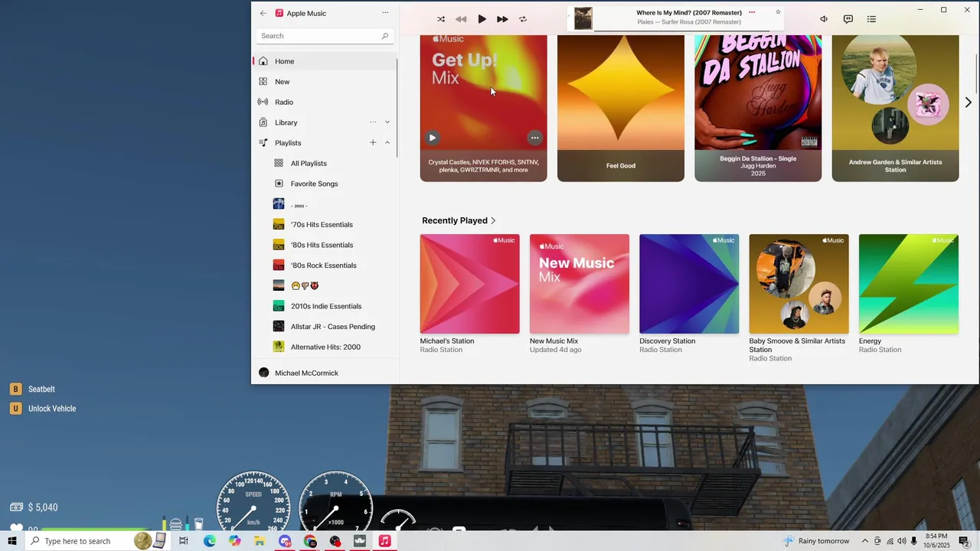The height and width of the screenshot is (551, 980).
Task: Expand the Library chevron
Action: 387,122
